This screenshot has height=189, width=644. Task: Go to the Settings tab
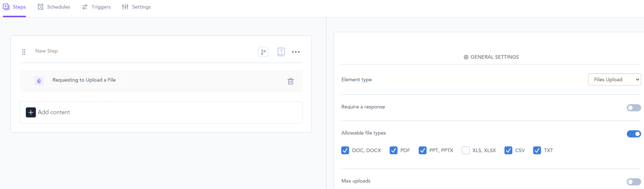coord(136,7)
